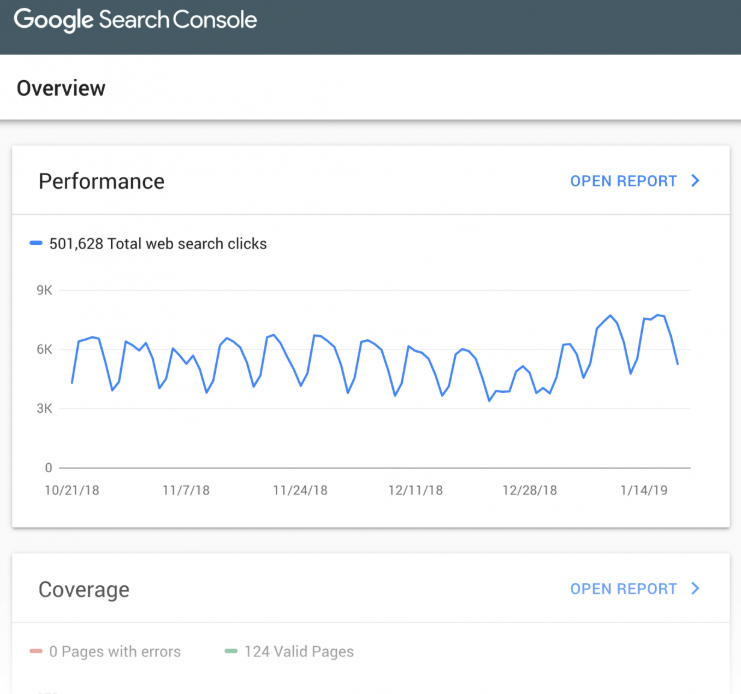Screen dimensions: 741x694
Task: Click the 6K y-axis label
Action: [x=44, y=350]
